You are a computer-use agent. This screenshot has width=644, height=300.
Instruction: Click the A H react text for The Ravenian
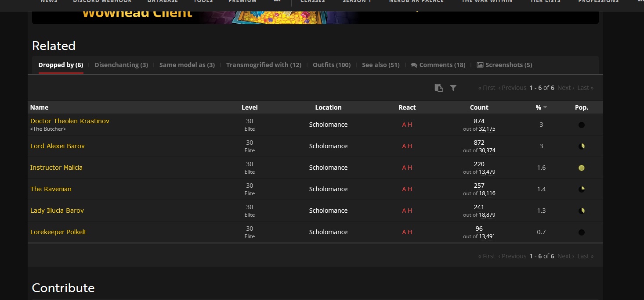click(407, 189)
